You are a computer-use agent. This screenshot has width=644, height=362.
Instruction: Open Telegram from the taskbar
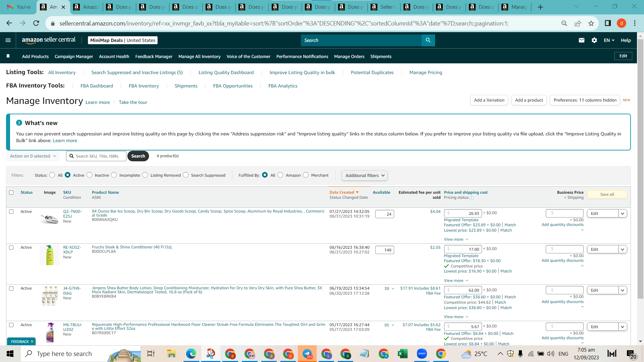[307, 354]
